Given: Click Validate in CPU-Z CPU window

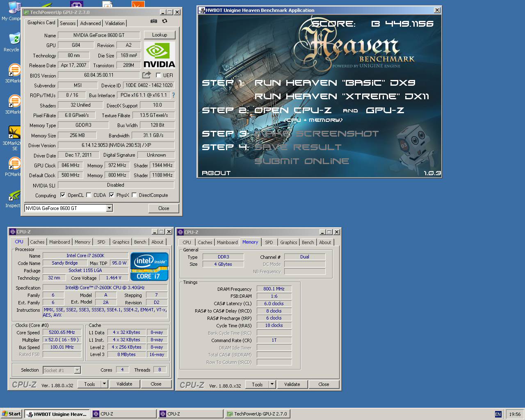Looking at the screenshot, I should 124,384.
